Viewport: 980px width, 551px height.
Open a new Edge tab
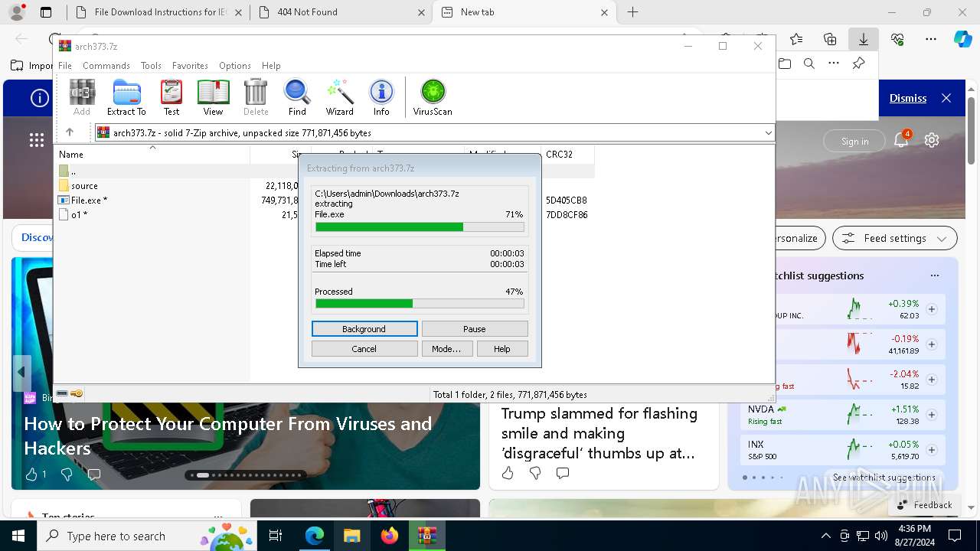632,12
